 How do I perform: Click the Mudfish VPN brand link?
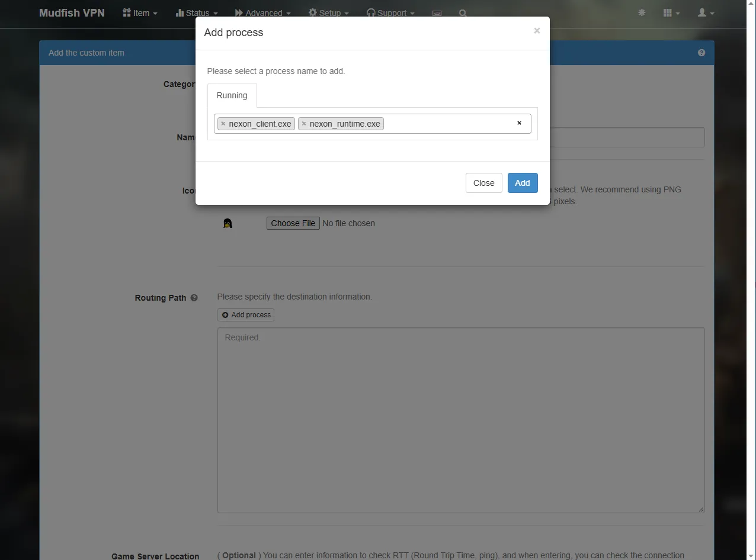72,12
